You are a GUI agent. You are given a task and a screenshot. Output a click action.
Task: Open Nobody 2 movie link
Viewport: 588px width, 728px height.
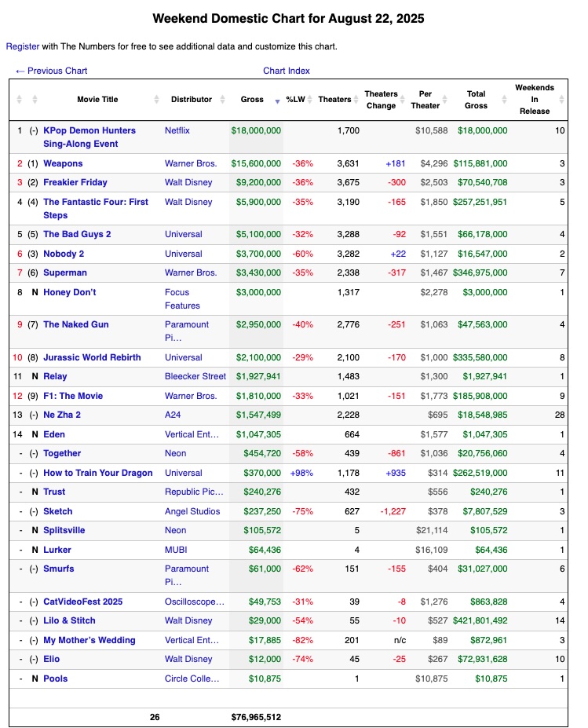coord(64,254)
